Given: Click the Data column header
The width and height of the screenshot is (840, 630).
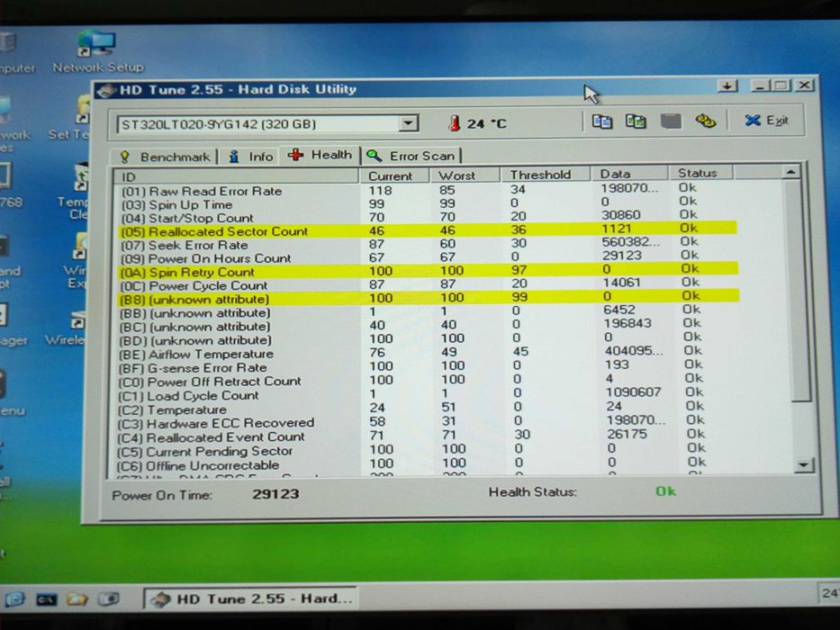Looking at the screenshot, I should [x=630, y=174].
